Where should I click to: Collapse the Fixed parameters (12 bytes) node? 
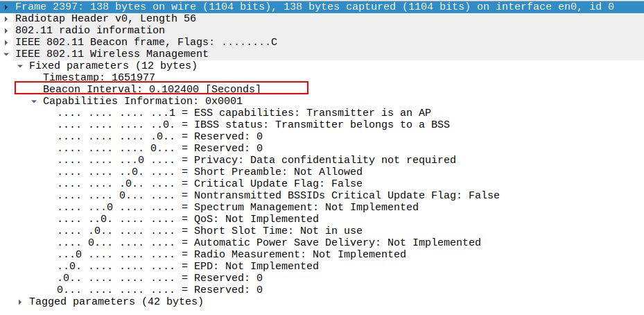[20, 65]
